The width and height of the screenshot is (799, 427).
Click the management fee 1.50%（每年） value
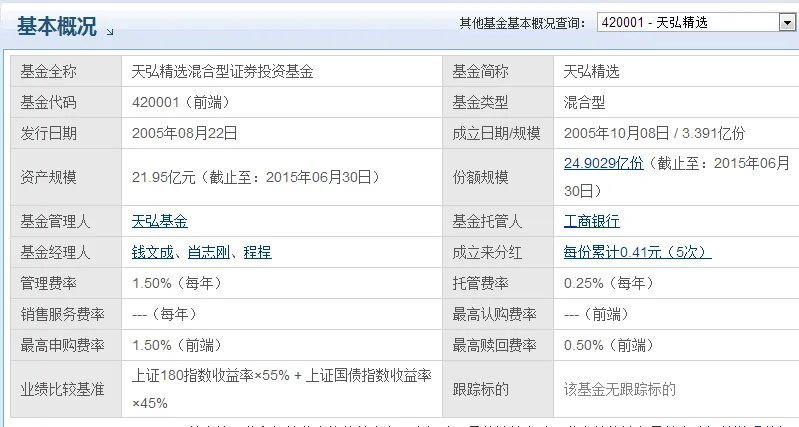(178, 283)
